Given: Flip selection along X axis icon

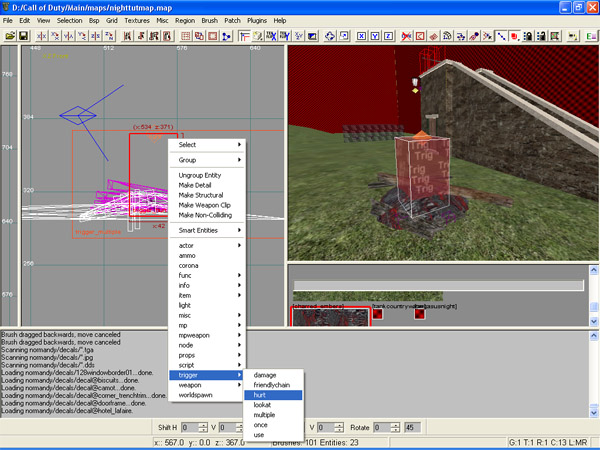Looking at the screenshot, I should [41, 36].
